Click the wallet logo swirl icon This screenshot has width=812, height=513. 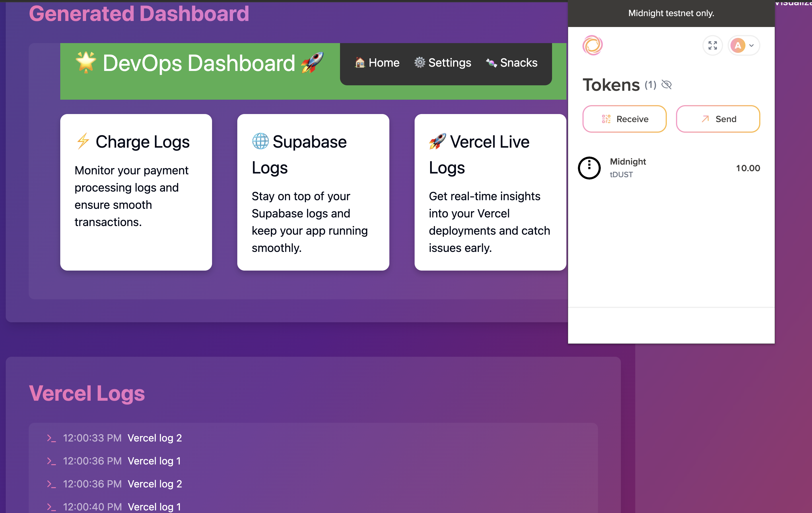point(592,45)
